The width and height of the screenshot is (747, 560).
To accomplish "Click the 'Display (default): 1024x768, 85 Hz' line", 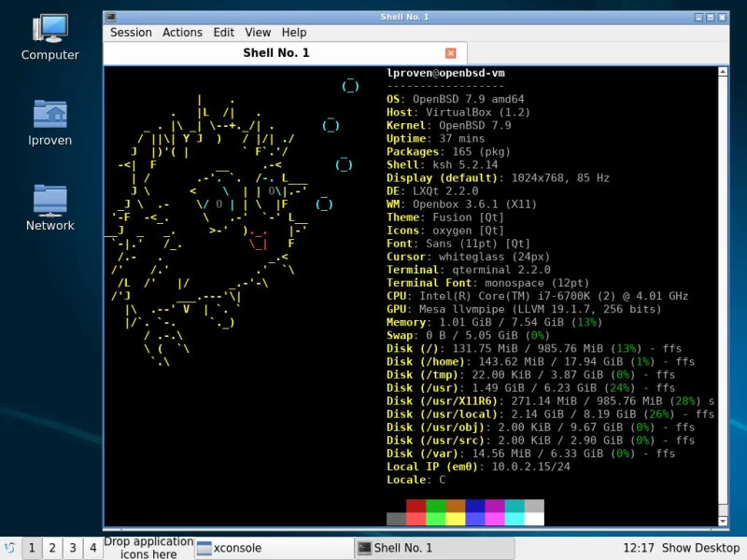I will coord(498,178).
